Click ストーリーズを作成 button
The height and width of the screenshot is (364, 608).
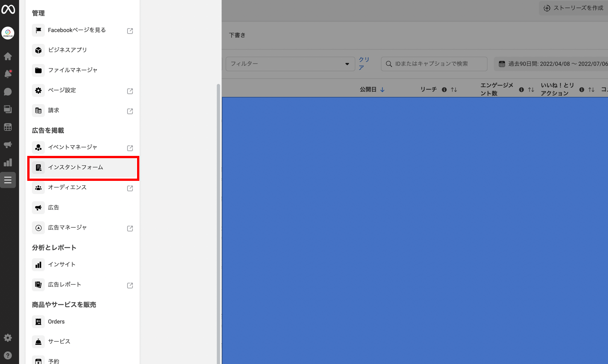tap(574, 8)
